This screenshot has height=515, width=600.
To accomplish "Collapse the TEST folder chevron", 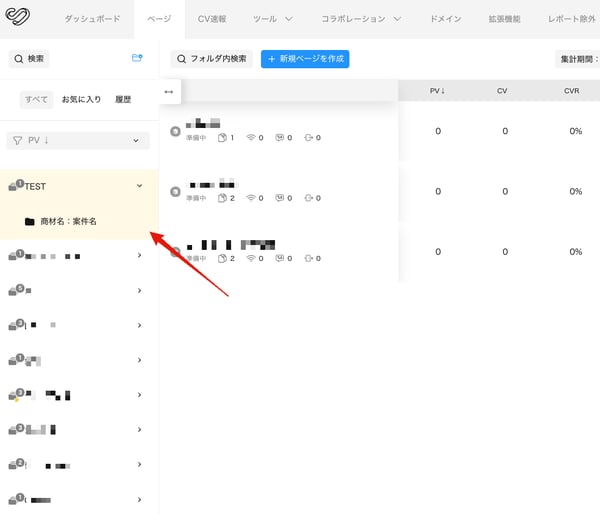I will (139, 186).
